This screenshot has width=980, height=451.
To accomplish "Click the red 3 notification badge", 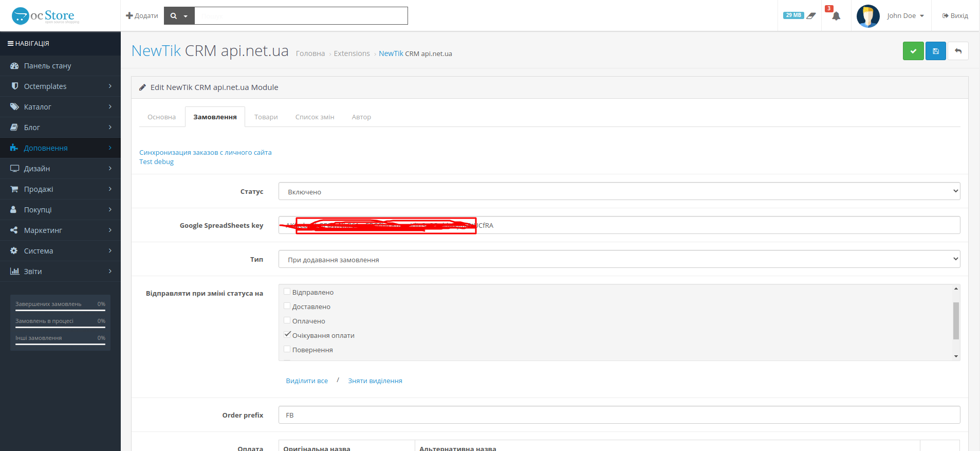I will tap(829, 8).
